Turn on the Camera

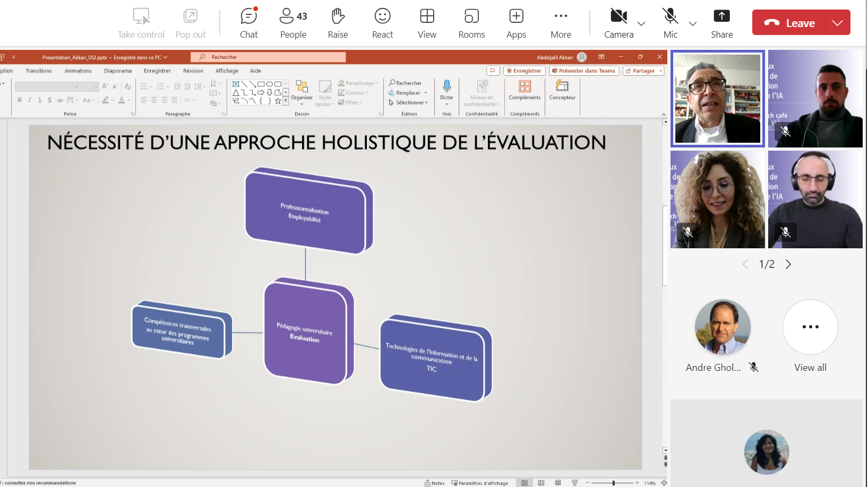pos(618,23)
